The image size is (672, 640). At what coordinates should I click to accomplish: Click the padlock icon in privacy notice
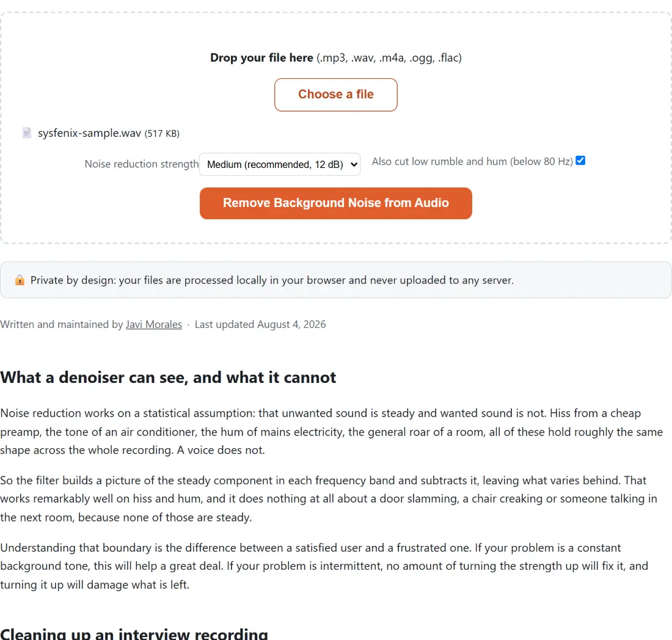[20, 280]
